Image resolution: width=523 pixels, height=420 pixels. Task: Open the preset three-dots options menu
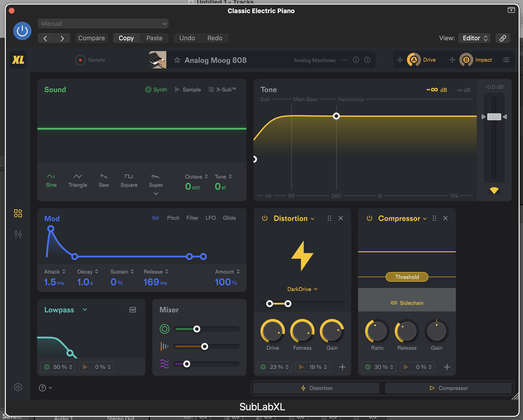tap(344, 60)
